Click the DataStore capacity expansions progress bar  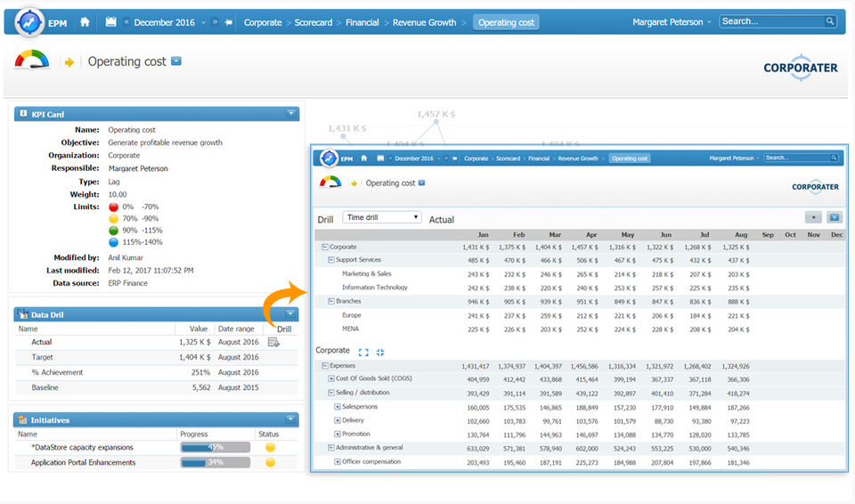tap(215, 448)
